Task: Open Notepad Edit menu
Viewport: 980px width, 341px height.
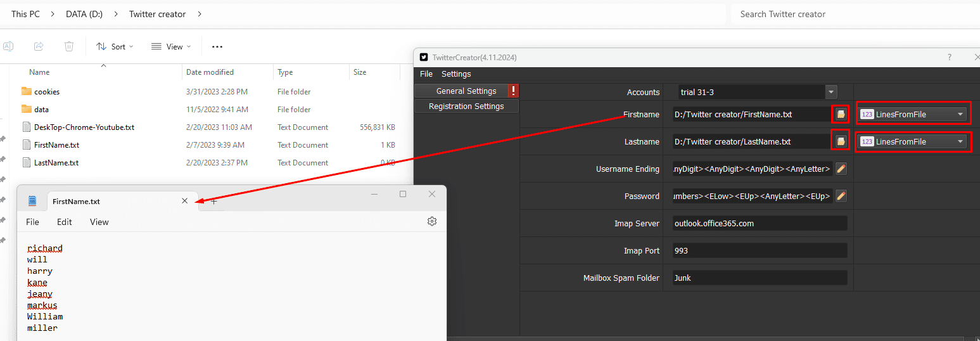Action: 65,222
